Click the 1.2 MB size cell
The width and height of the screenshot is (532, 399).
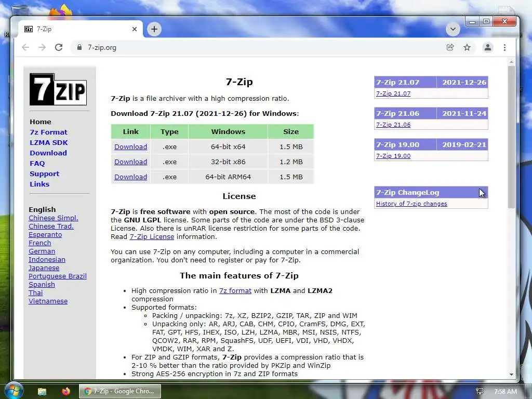(291, 162)
